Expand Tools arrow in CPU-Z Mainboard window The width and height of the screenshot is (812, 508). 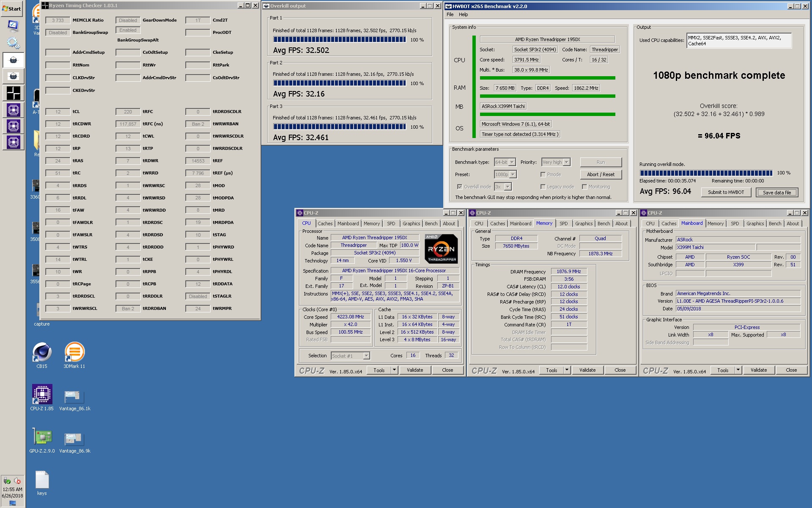coord(738,370)
